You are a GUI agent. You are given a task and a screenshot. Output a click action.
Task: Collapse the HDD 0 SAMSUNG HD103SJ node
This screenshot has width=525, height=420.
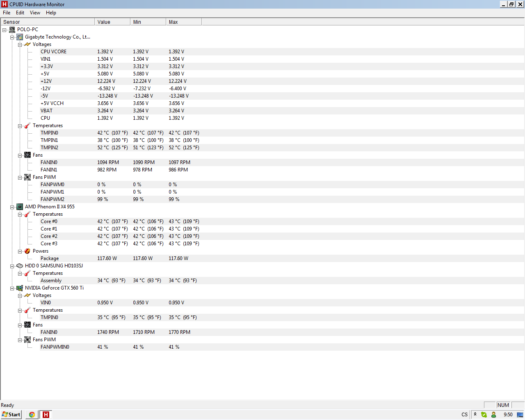coord(12,266)
